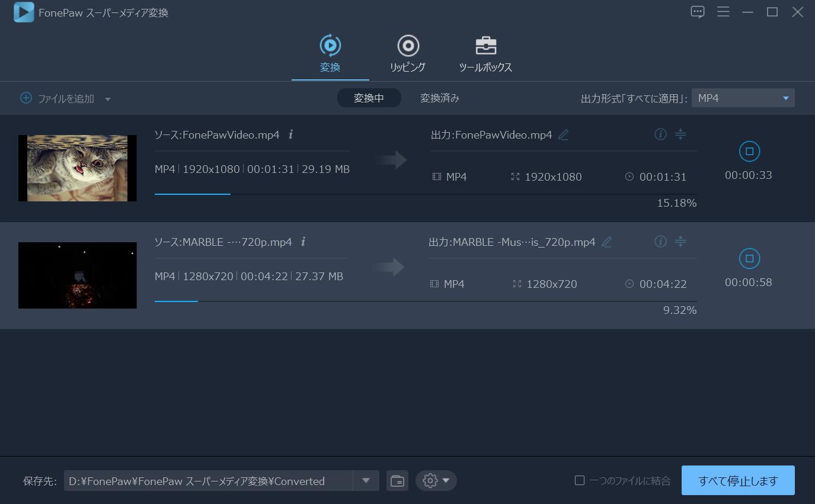
Task: Open output info for MARBLE video
Action: tap(660, 242)
